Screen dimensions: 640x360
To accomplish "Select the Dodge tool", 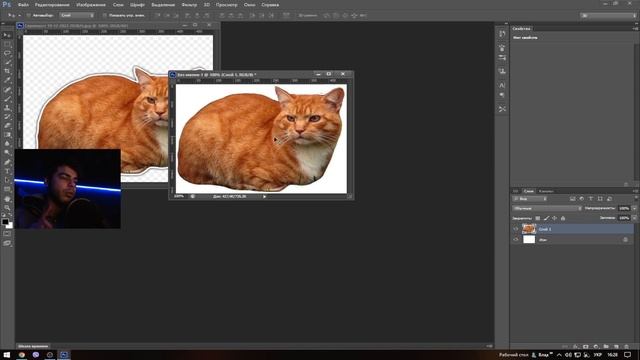I will tap(7, 153).
